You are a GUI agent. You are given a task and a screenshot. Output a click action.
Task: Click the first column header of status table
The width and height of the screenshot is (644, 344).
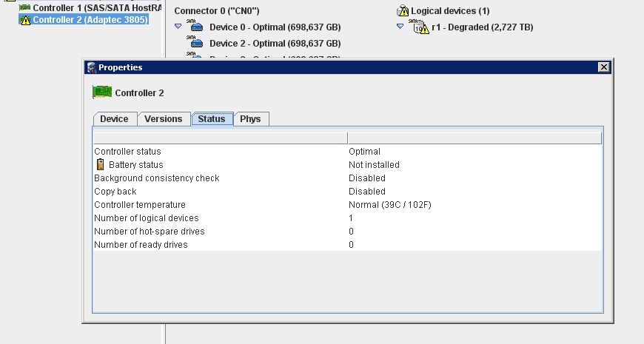(x=220, y=138)
